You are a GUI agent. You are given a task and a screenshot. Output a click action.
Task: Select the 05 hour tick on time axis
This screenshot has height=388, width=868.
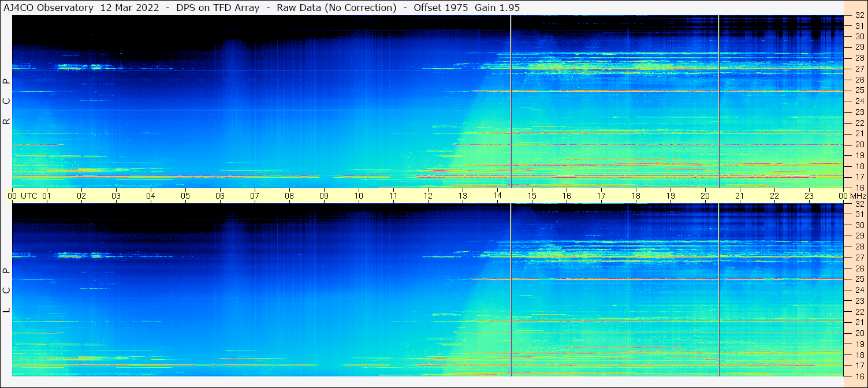185,196
